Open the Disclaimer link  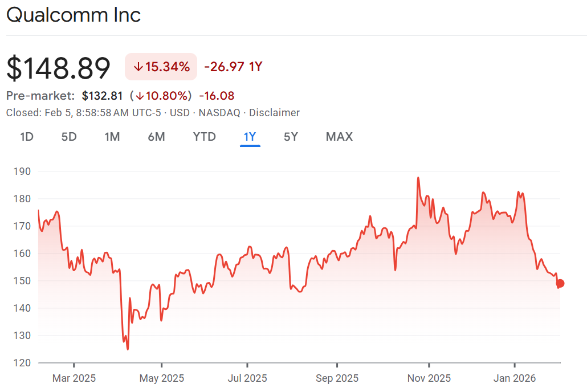274,113
